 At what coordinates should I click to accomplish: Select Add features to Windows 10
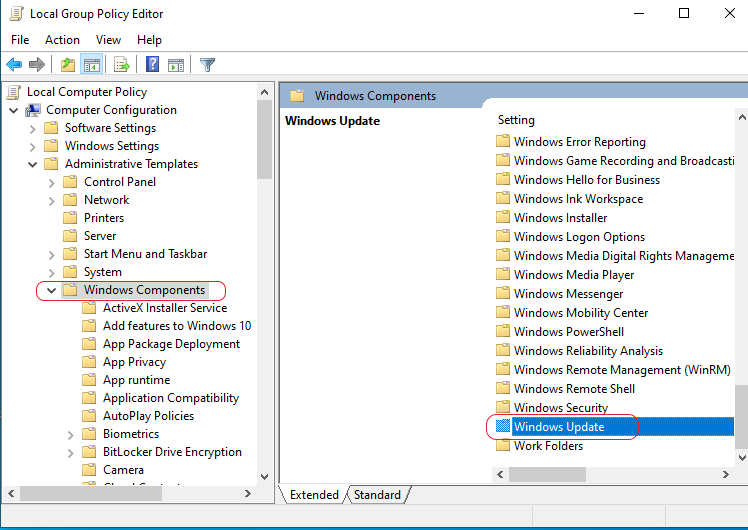(177, 326)
